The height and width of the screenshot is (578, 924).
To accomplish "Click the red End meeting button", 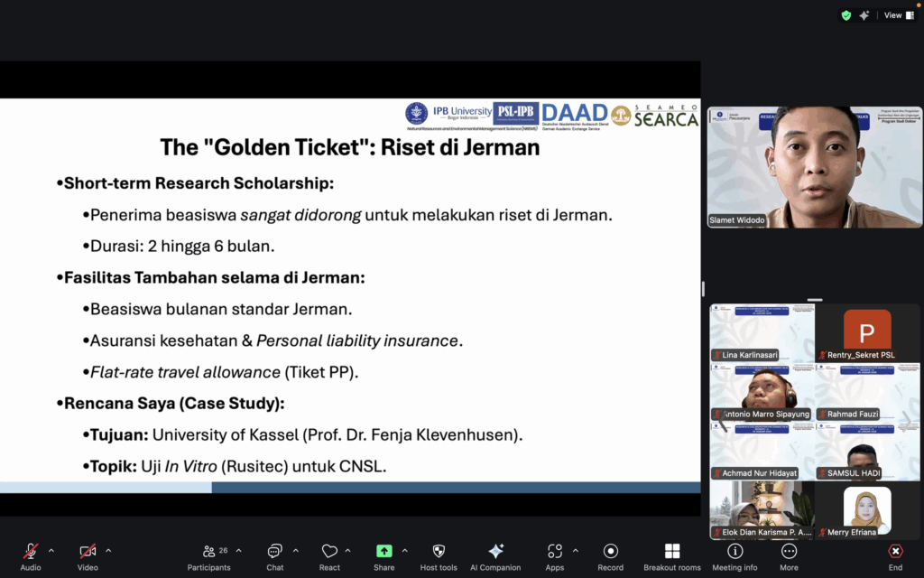I will coord(895,552).
